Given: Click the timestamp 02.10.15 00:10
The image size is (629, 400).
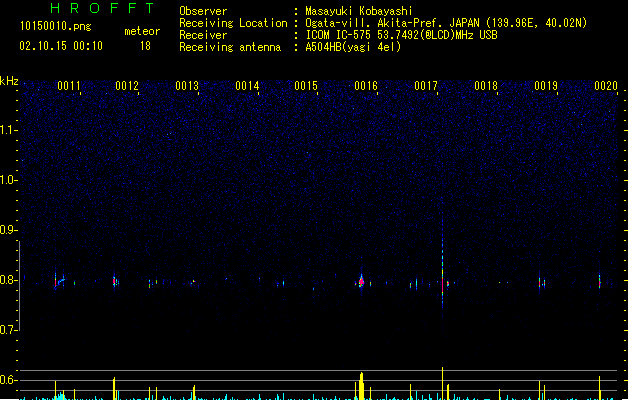Looking at the screenshot, I should pos(61,46).
